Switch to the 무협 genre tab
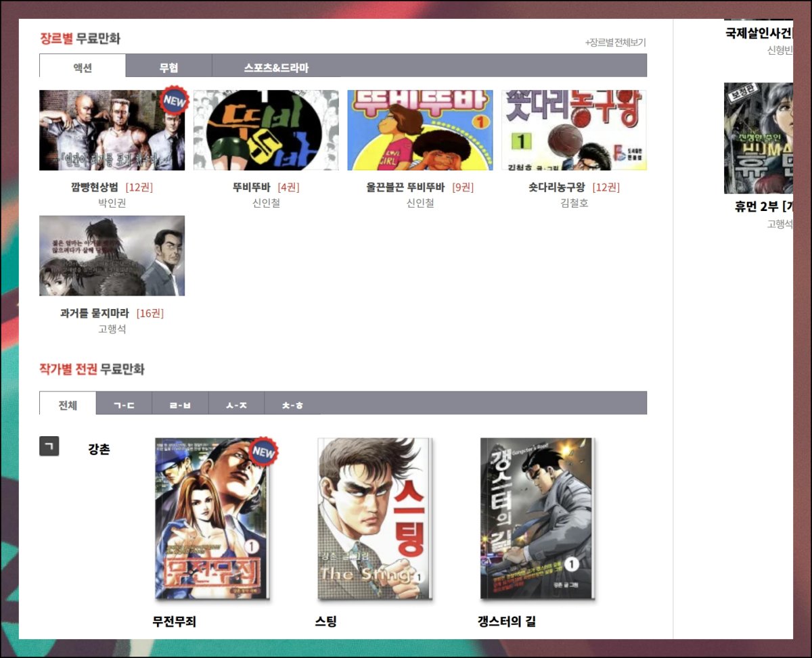The width and height of the screenshot is (812, 658). click(168, 66)
